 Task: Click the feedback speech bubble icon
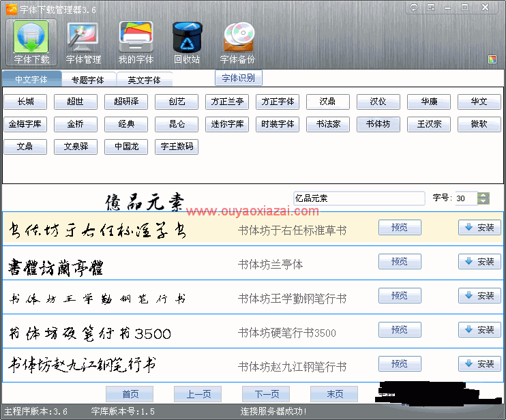[414, 7]
